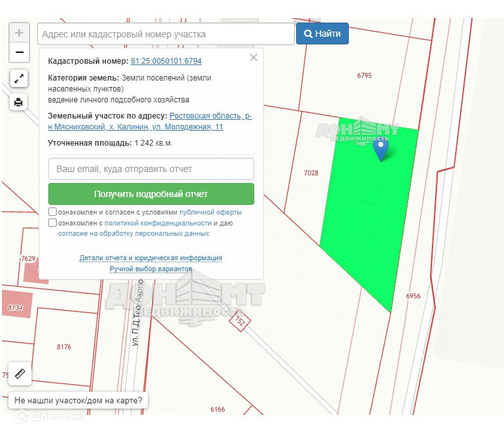Click the Уточненная площадь 1 242 кв.м. text
Screen dimensions: 504x433
click(110, 143)
